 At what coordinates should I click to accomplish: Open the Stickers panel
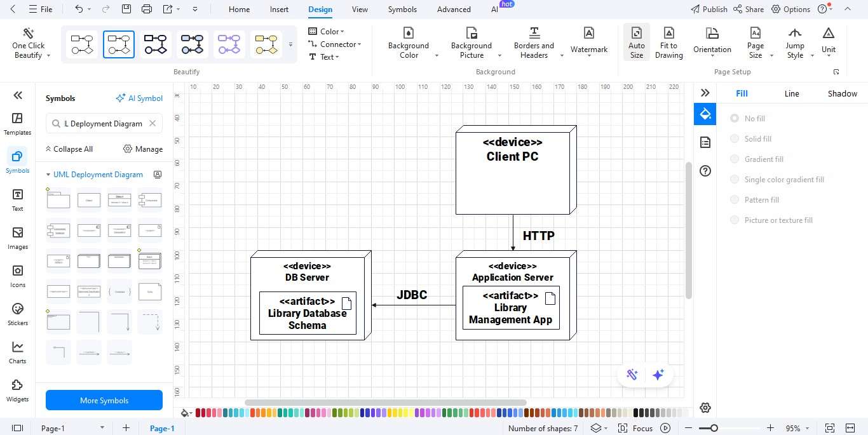(x=17, y=314)
